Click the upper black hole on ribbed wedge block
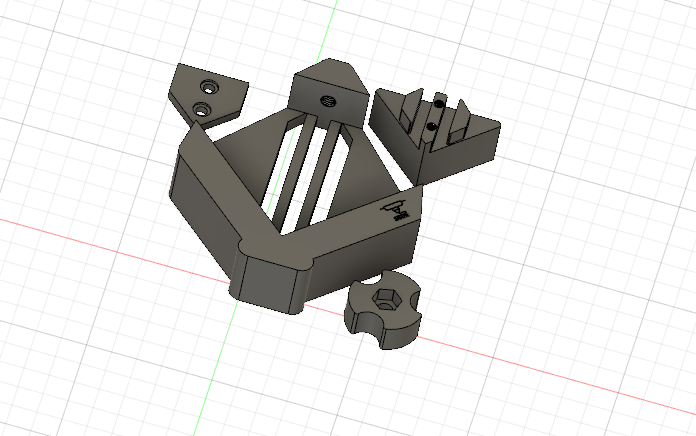 440,104
